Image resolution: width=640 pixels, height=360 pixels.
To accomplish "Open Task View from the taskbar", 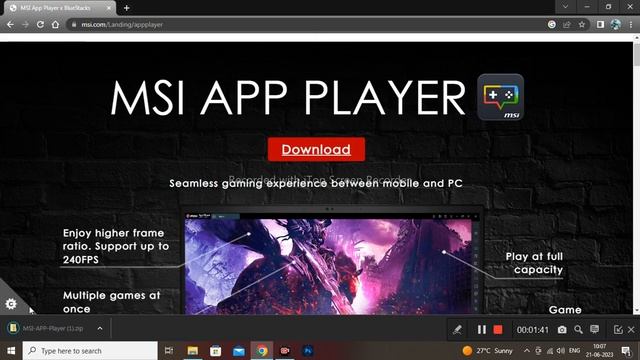I will tap(169, 351).
